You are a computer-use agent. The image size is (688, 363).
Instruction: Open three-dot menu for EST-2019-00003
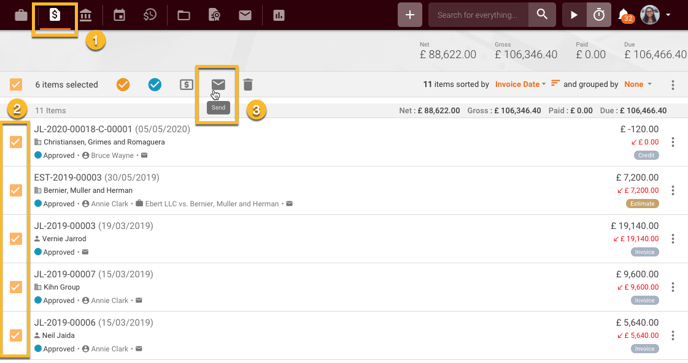[673, 190]
